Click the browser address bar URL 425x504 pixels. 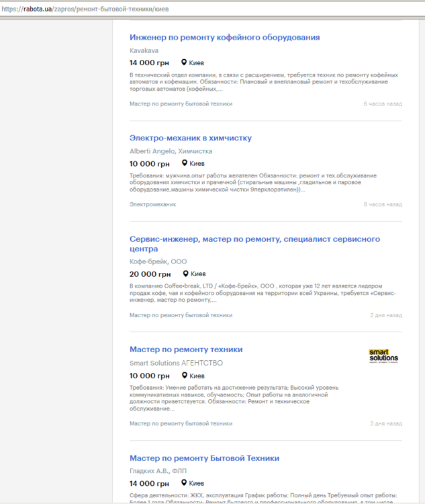pyautogui.click(x=85, y=9)
